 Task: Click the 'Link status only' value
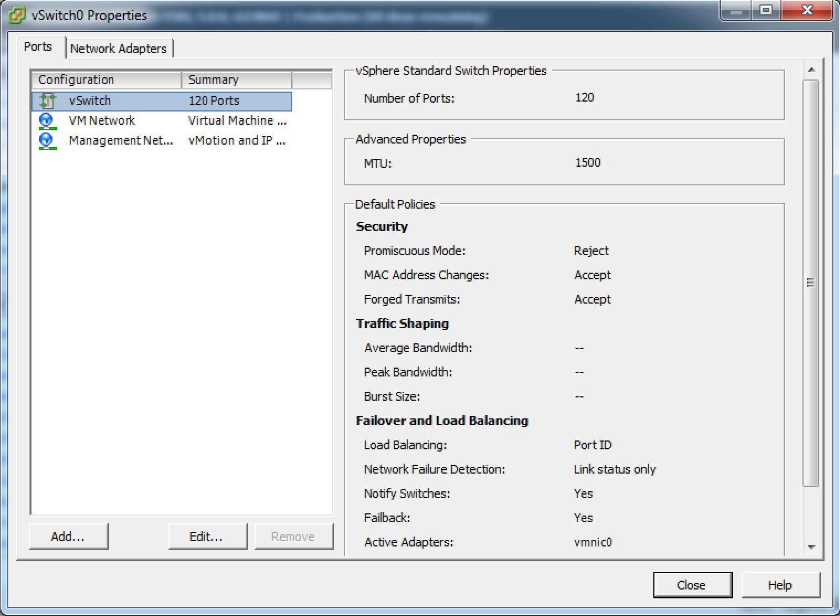point(615,470)
